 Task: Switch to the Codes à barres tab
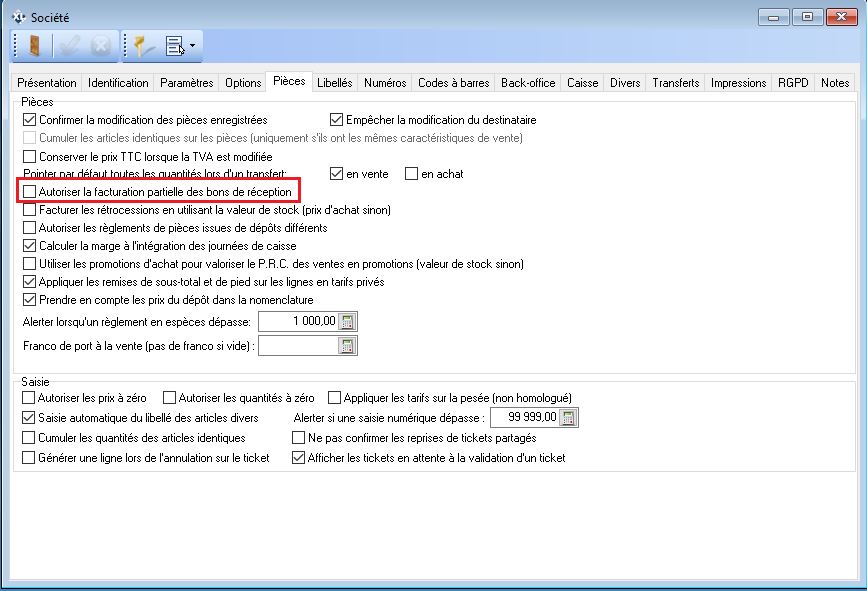click(x=454, y=83)
